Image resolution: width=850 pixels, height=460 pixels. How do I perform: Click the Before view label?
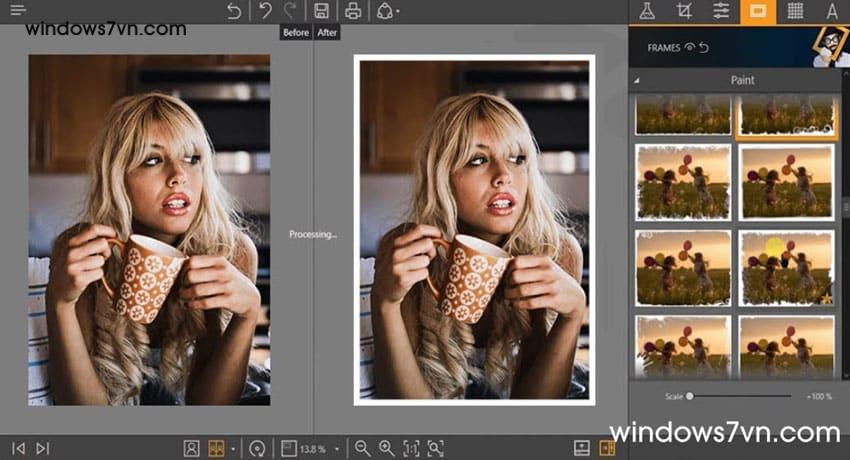point(296,33)
